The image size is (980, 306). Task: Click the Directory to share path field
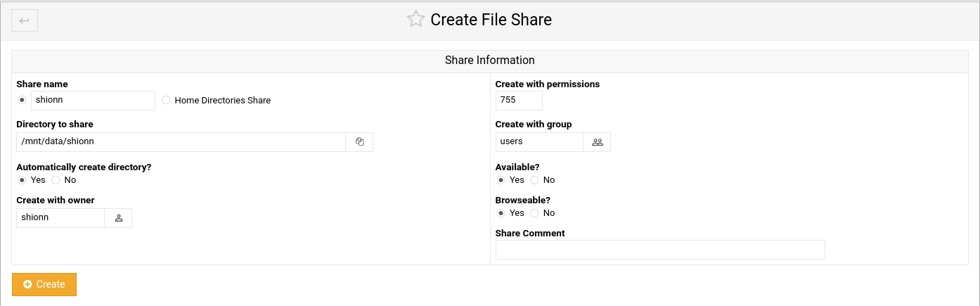181,141
